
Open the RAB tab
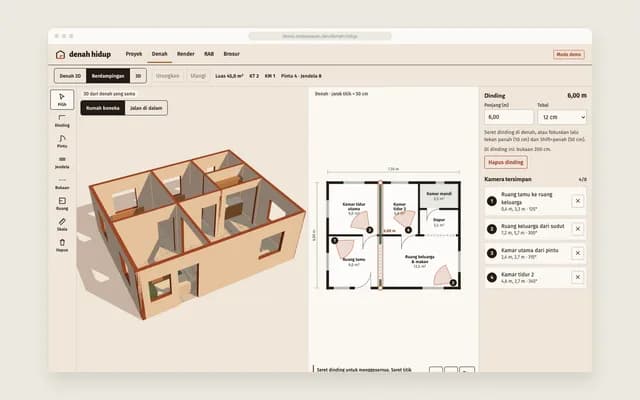(x=209, y=54)
